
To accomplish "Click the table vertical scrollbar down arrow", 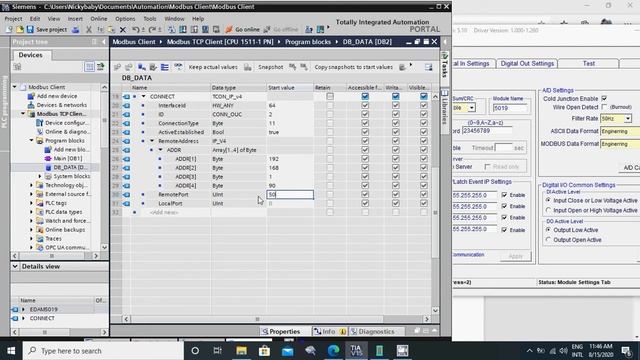I will tap(435, 310).
